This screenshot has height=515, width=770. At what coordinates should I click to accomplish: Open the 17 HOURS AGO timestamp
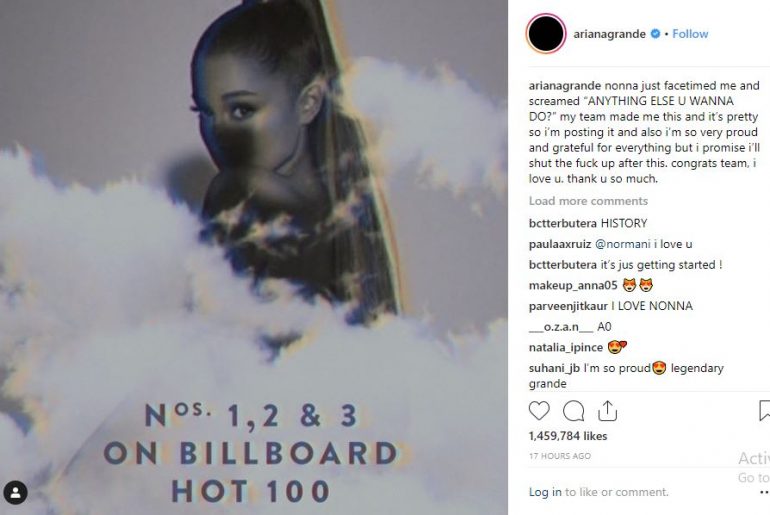[559, 456]
